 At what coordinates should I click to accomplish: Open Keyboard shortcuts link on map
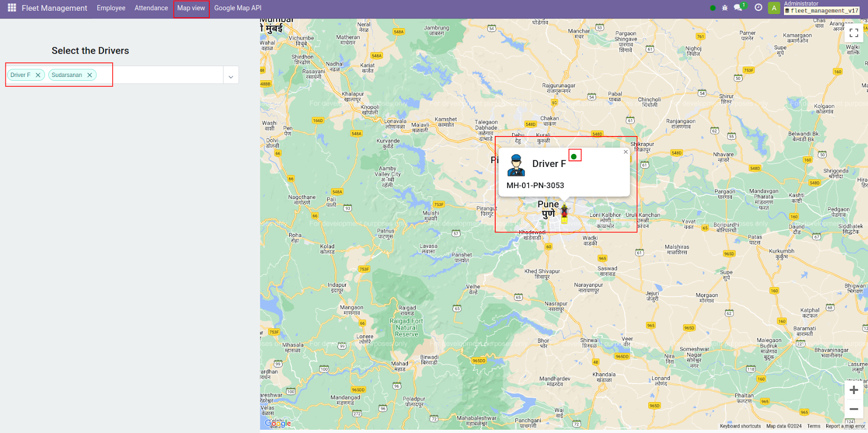point(741,426)
